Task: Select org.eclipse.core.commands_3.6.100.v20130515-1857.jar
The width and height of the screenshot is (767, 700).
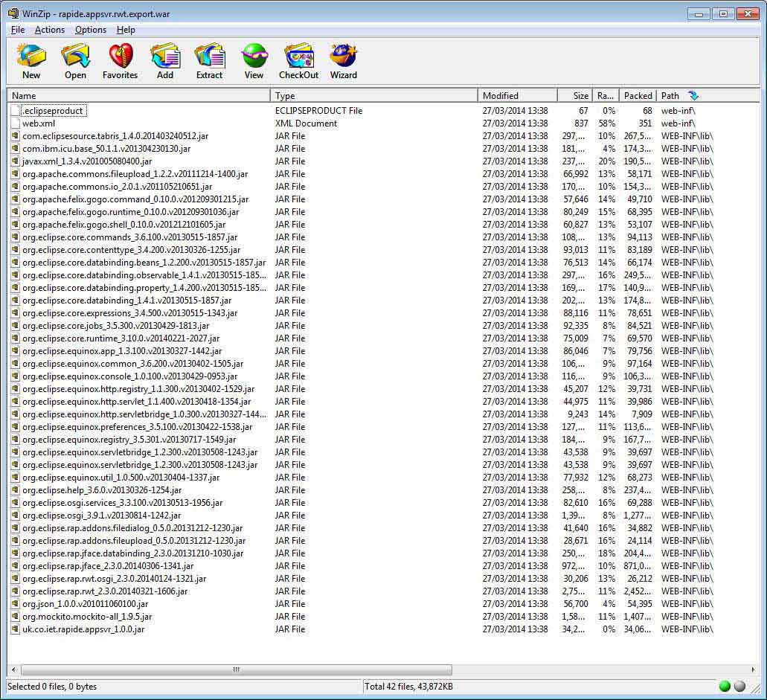Action: pyautogui.click(x=130, y=237)
